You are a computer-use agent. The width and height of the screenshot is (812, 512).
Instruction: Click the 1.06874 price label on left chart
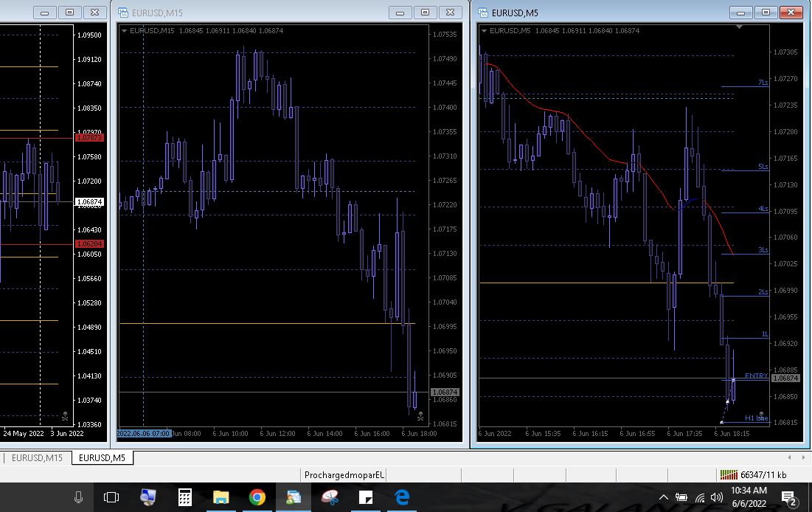click(x=89, y=201)
